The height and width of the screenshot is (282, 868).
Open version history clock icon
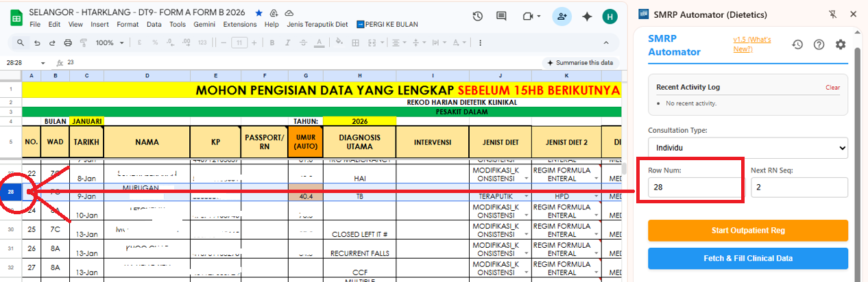(x=478, y=16)
